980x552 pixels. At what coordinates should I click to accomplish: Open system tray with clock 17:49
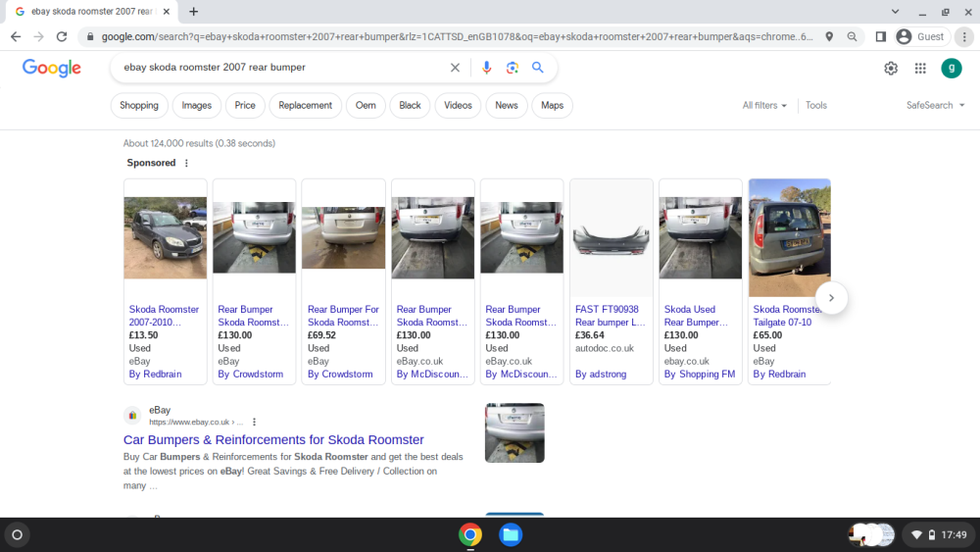pos(940,535)
